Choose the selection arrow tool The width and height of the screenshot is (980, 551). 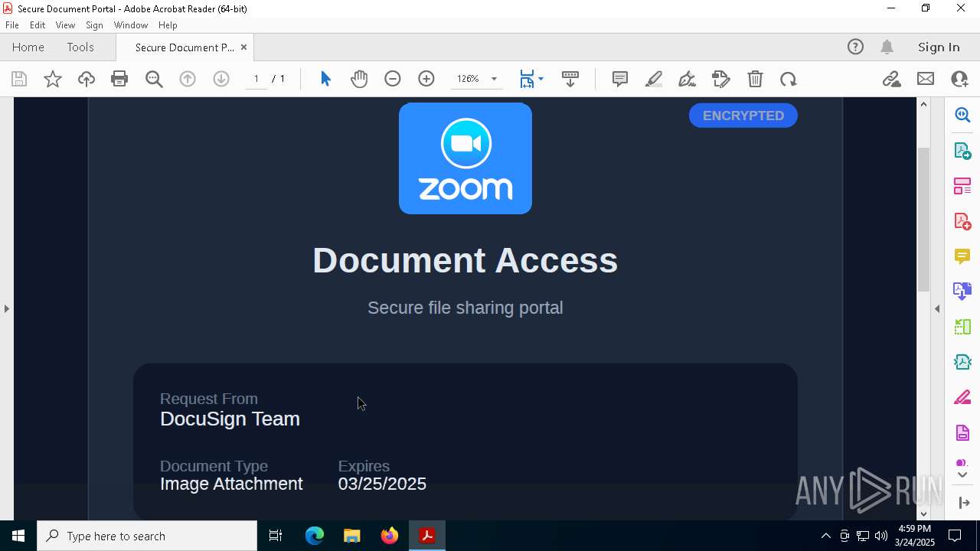pyautogui.click(x=325, y=79)
